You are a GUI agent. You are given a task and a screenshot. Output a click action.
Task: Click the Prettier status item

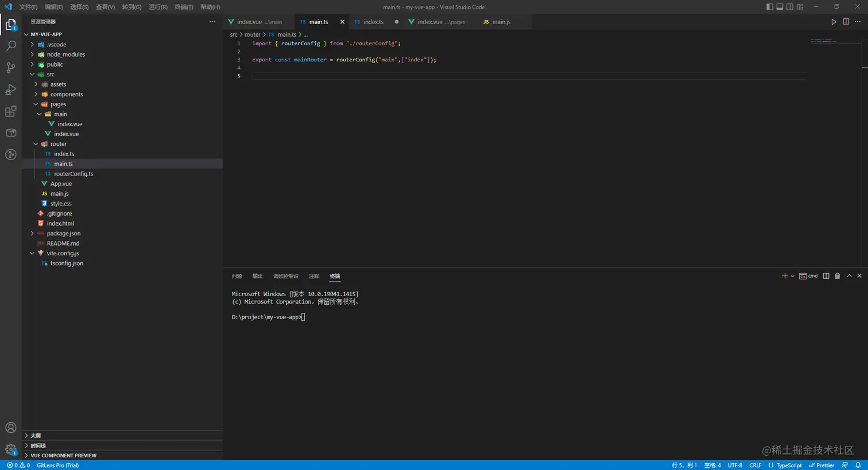tap(821, 465)
